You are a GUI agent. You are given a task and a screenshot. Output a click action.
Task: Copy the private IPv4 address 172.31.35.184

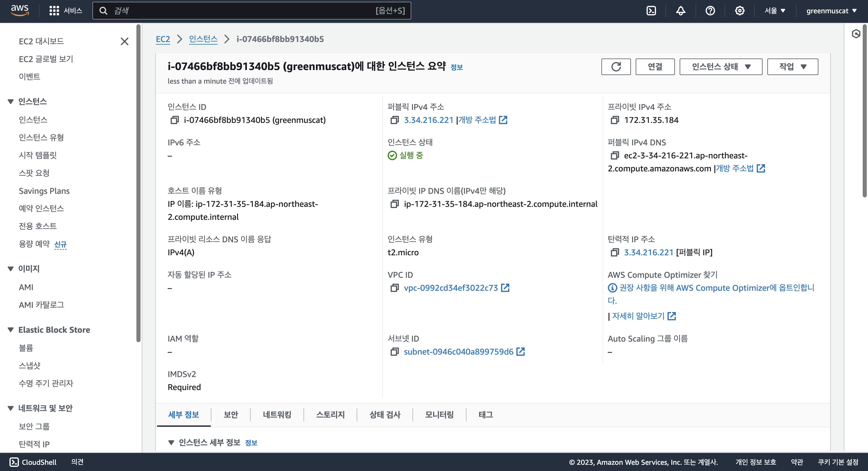coord(615,120)
